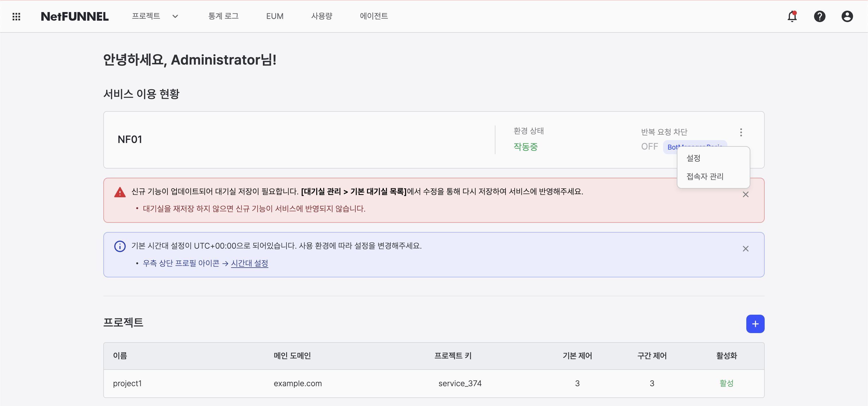Viewport: 868px width, 406px height.
Task: Open the NF01 kebab menu
Action: tap(741, 132)
